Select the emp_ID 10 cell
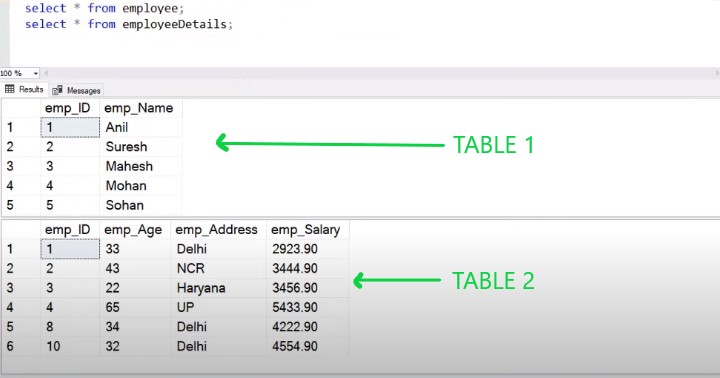Viewport: 720px width, 378px height. [70, 346]
